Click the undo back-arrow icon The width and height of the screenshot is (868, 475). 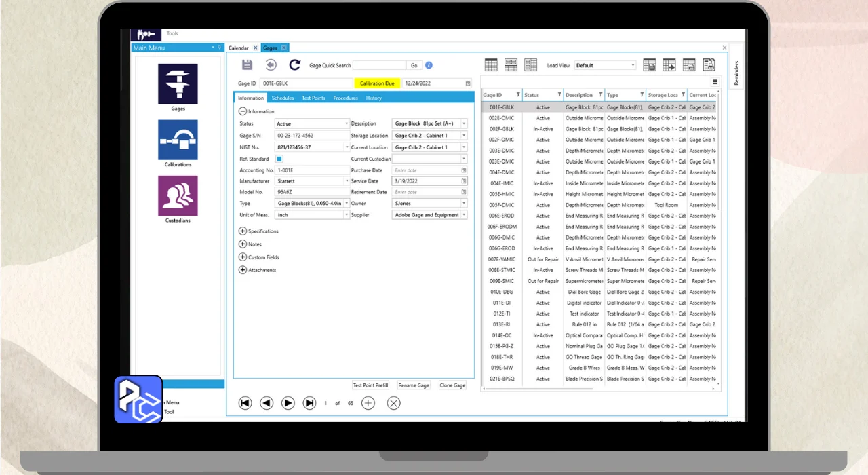tap(271, 64)
